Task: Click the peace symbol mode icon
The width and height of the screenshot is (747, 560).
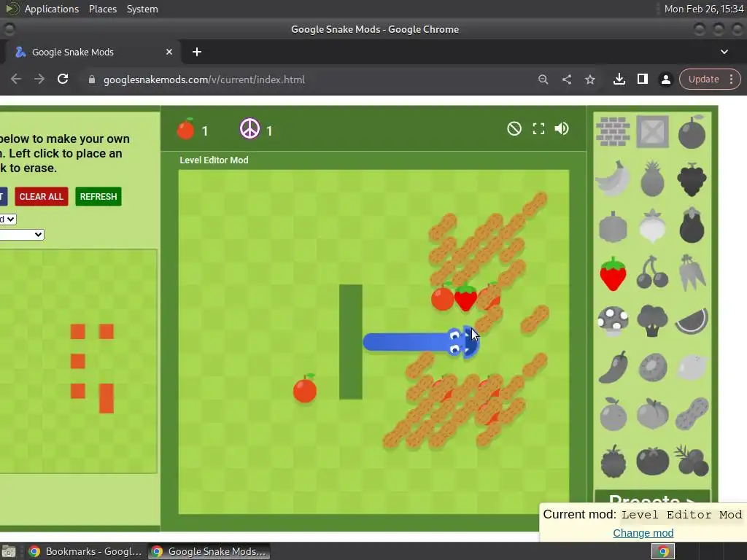Action: tap(249, 128)
